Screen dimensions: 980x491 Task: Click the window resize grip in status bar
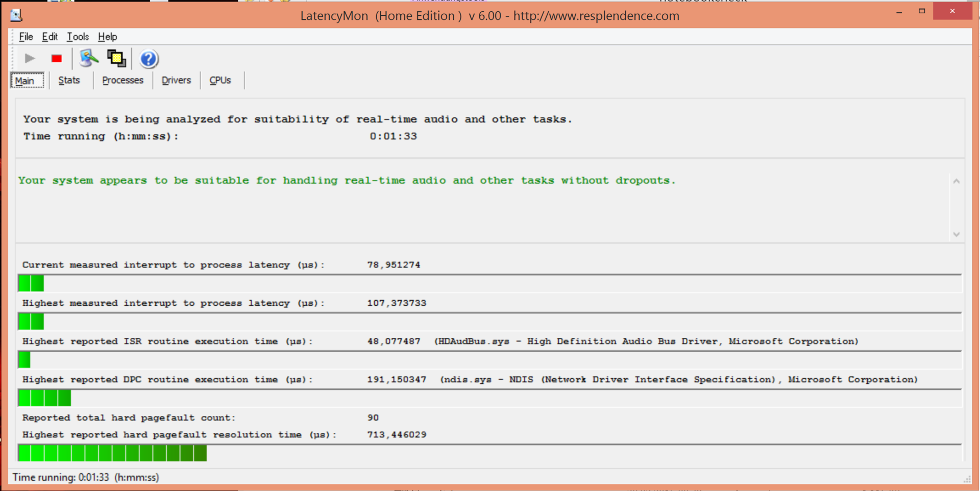967,479
